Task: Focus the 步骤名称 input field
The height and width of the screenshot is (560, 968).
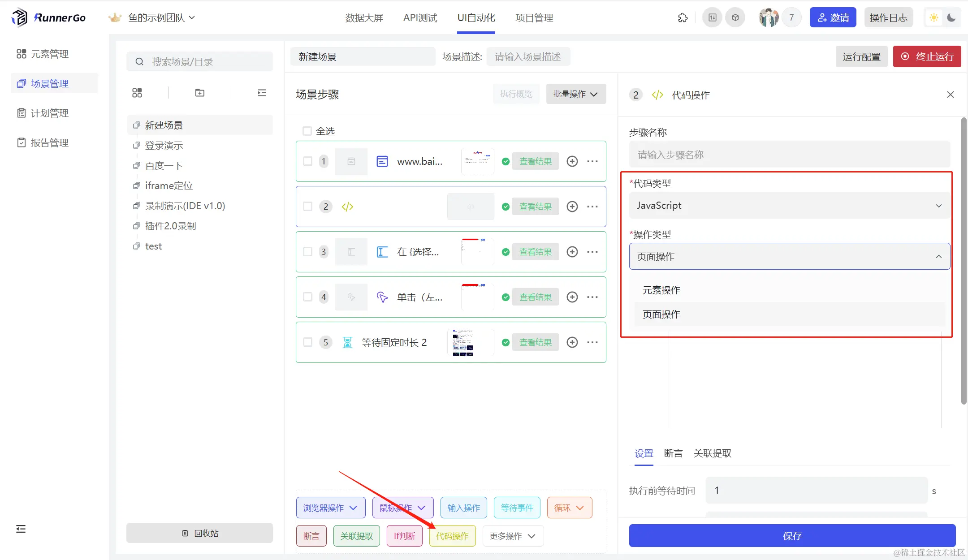Action: (789, 155)
